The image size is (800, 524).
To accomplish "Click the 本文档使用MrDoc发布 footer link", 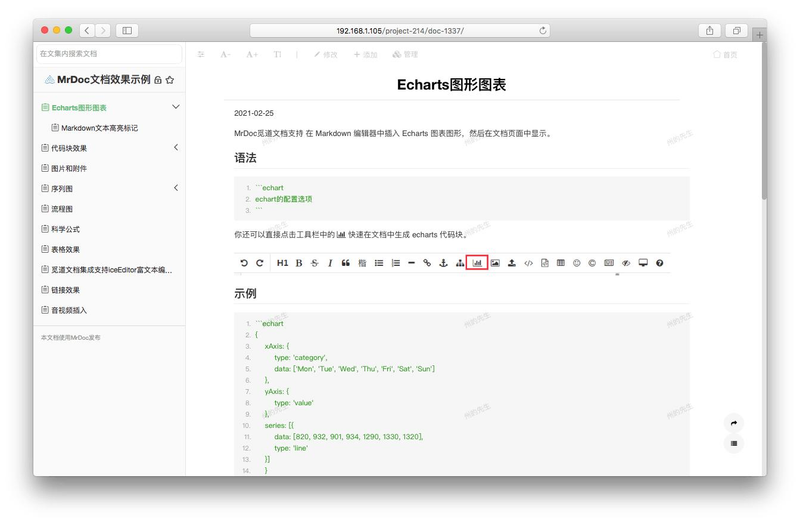I will click(70, 337).
